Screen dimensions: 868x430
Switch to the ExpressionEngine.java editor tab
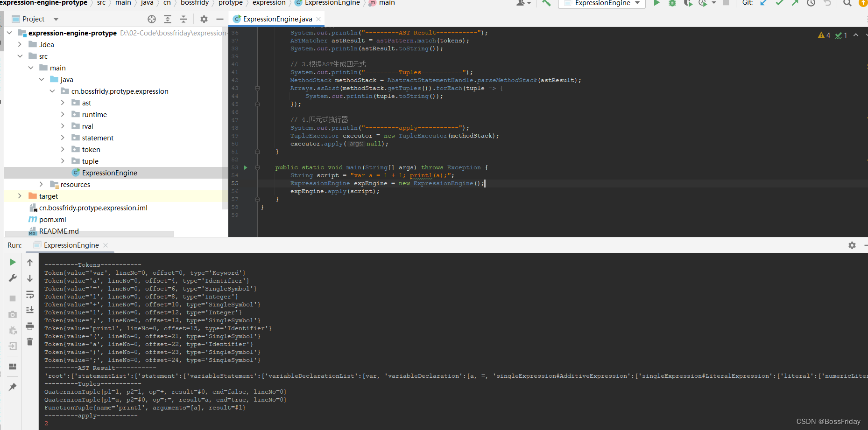click(x=277, y=19)
